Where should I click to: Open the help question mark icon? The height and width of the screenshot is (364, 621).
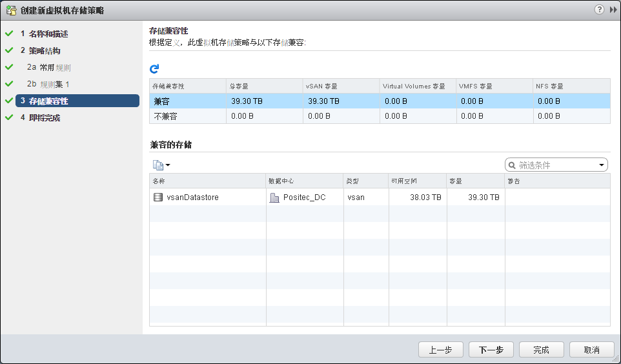(x=599, y=10)
